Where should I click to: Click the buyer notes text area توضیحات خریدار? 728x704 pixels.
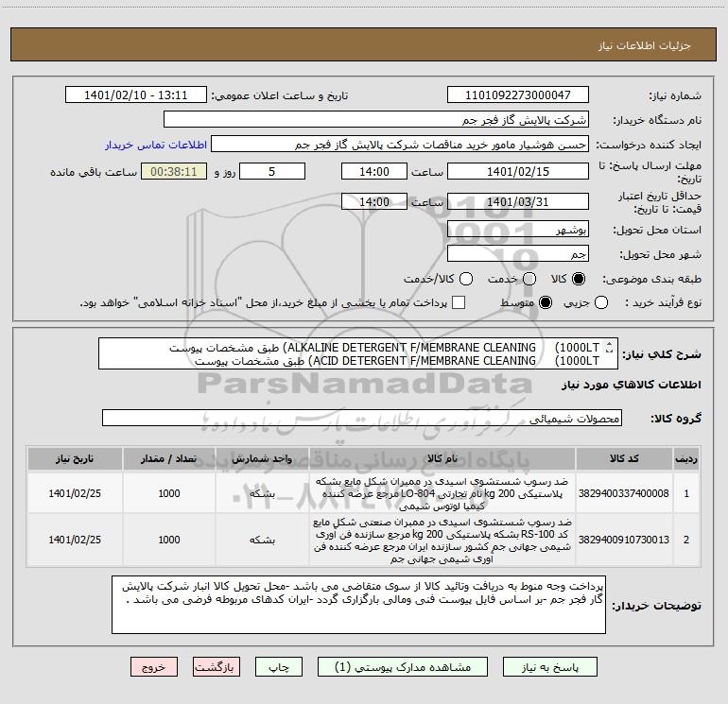pos(358,605)
